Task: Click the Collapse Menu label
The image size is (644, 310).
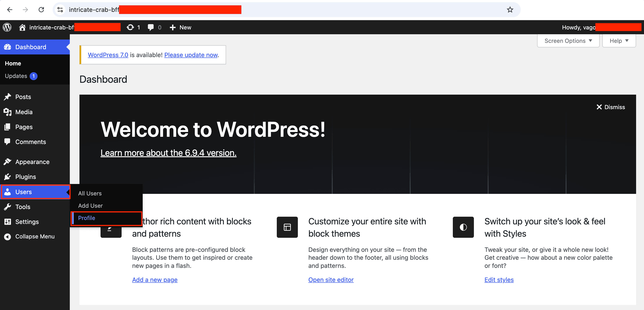Action: coord(35,236)
